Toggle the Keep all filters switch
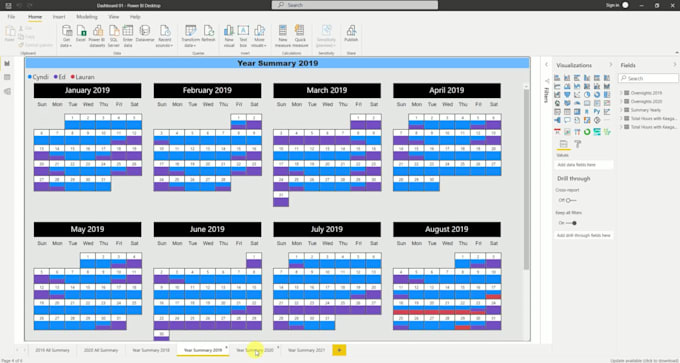 571,223
